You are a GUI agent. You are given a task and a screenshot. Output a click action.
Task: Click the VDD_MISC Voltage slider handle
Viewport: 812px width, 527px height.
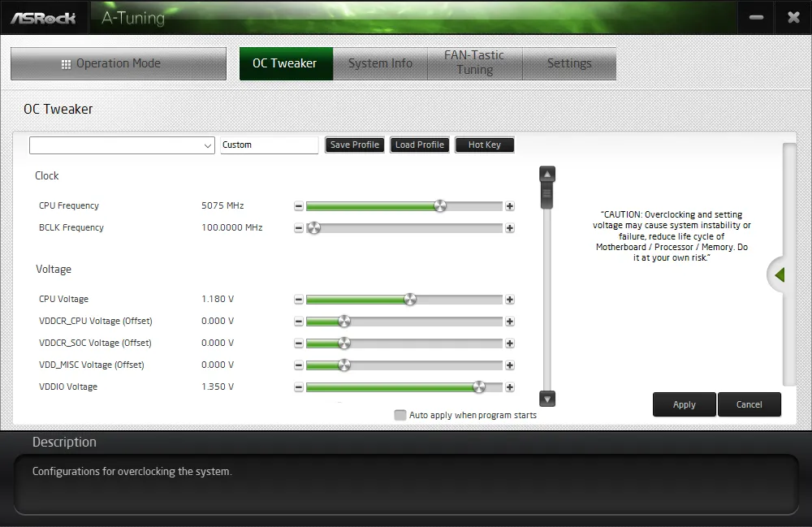click(343, 365)
